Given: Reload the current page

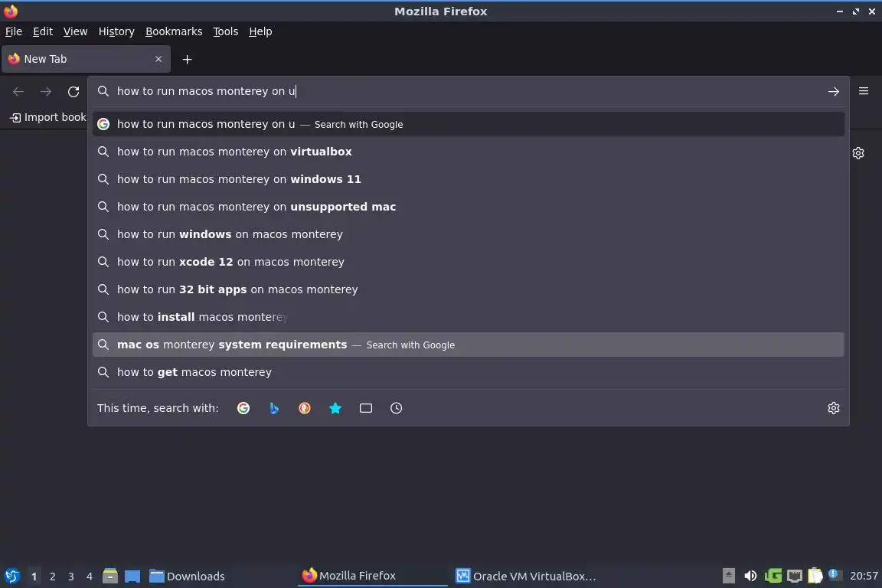Looking at the screenshot, I should (x=73, y=91).
